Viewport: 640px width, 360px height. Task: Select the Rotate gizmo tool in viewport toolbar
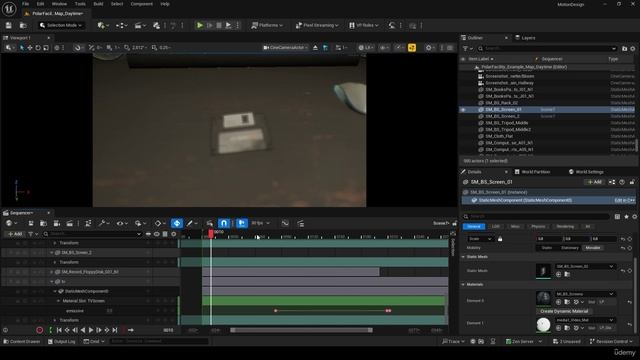[38, 48]
